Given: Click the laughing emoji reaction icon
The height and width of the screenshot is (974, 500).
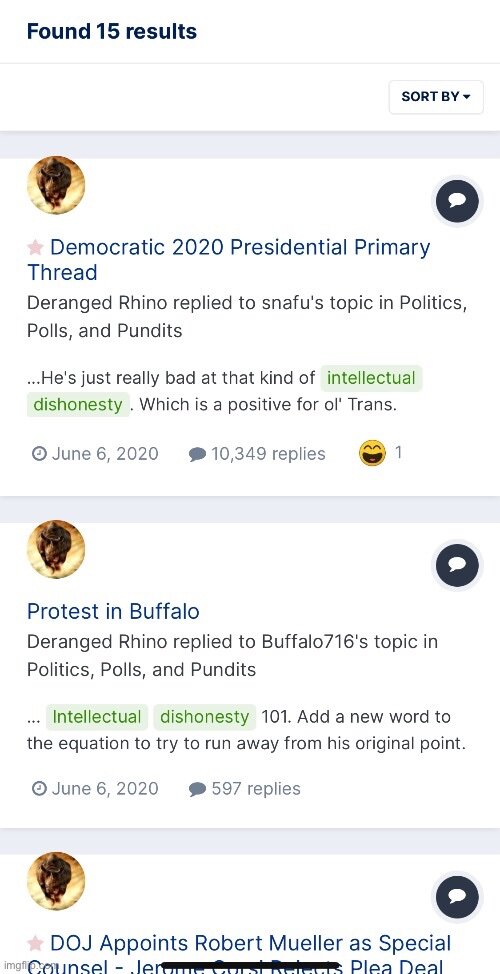Looking at the screenshot, I should pyautogui.click(x=372, y=453).
